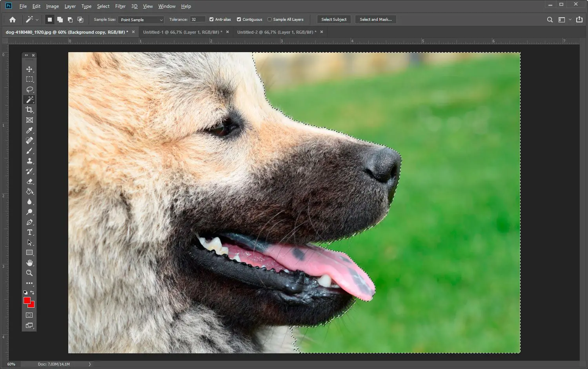This screenshot has width=588, height=369.
Task: Uncheck the Contiguous checkbox
Action: 239,19
